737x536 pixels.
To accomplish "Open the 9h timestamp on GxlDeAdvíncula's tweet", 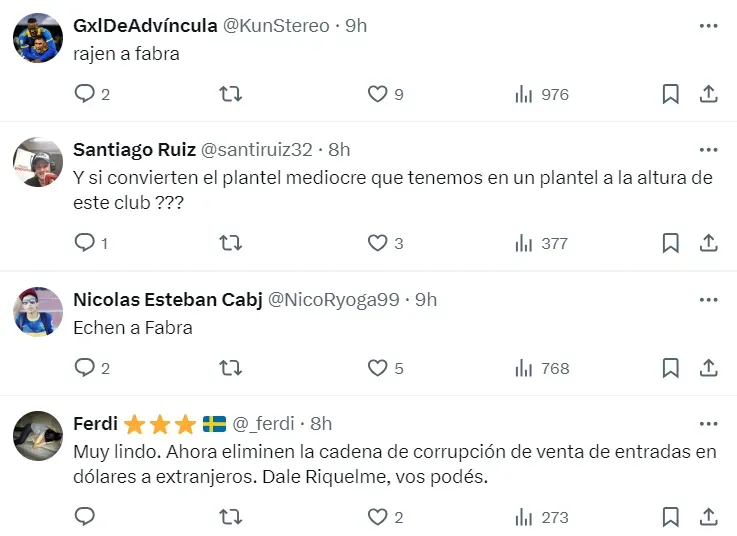I will point(355,26).
